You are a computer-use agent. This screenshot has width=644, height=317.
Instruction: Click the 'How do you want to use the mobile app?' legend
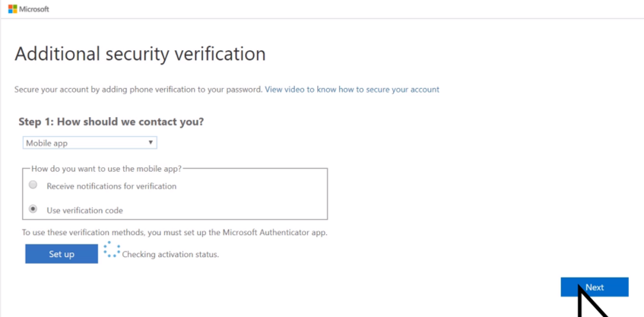click(106, 168)
